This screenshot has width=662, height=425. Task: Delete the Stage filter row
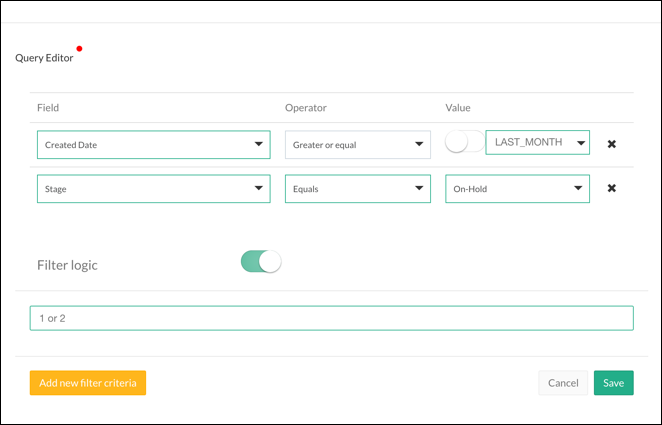coord(612,188)
